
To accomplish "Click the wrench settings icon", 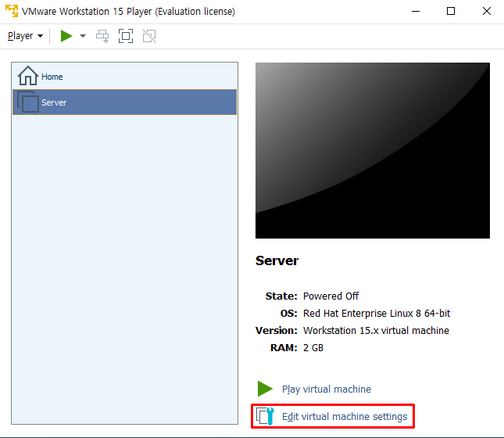I will point(266,416).
